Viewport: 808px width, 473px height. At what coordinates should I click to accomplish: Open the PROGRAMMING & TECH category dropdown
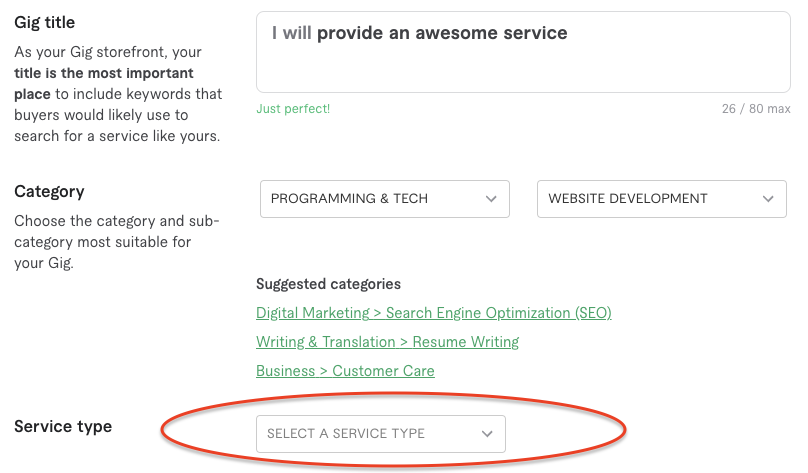pos(384,199)
